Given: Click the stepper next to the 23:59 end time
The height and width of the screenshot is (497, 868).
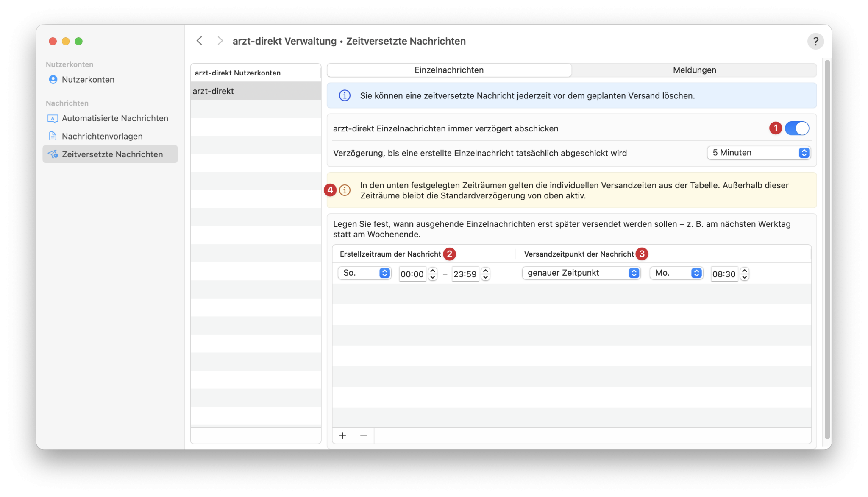Looking at the screenshot, I should coord(486,274).
